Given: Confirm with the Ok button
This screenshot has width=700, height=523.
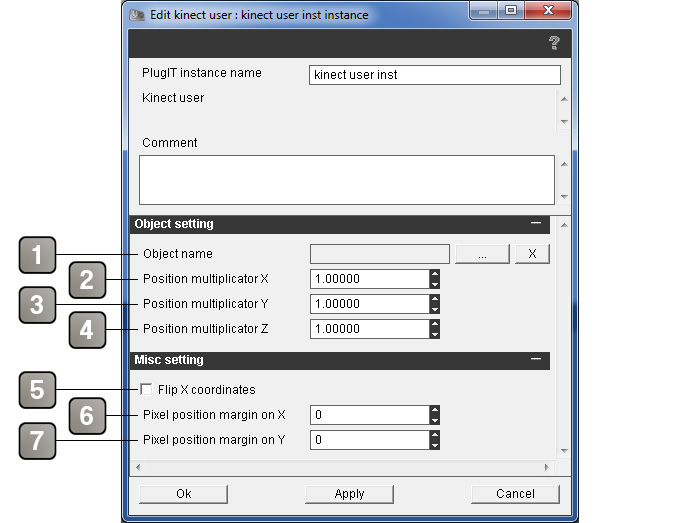Looking at the screenshot, I should (x=183, y=494).
